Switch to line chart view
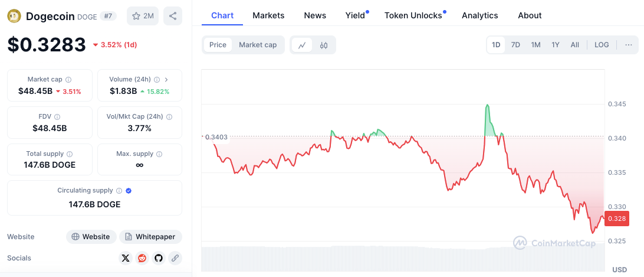644x277 pixels. (302, 45)
